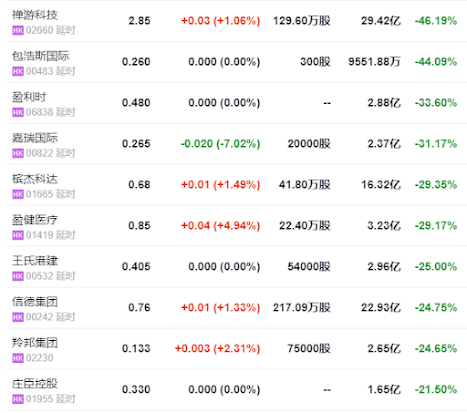Click volume 217.09万股
The image size is (467, 413).
coord(302,308)
